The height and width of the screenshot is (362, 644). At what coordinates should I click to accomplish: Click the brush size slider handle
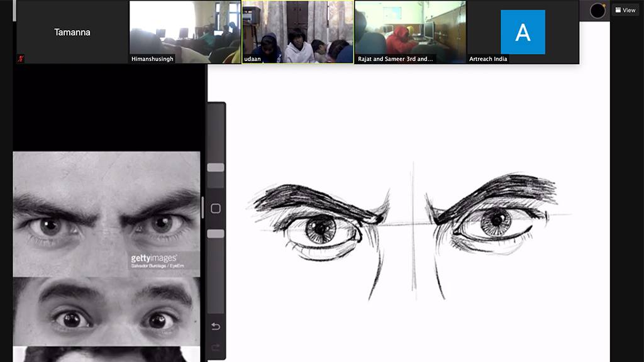pos(216,168)
